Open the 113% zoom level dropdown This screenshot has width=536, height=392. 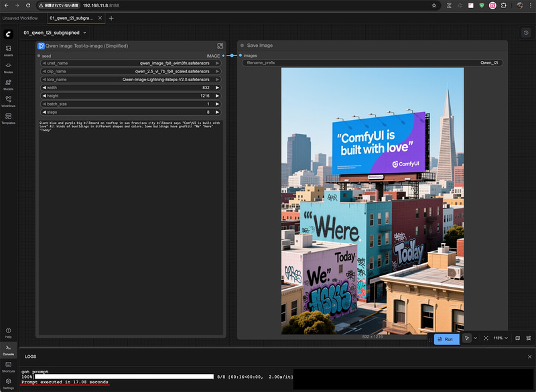click(x=500, y=338)
